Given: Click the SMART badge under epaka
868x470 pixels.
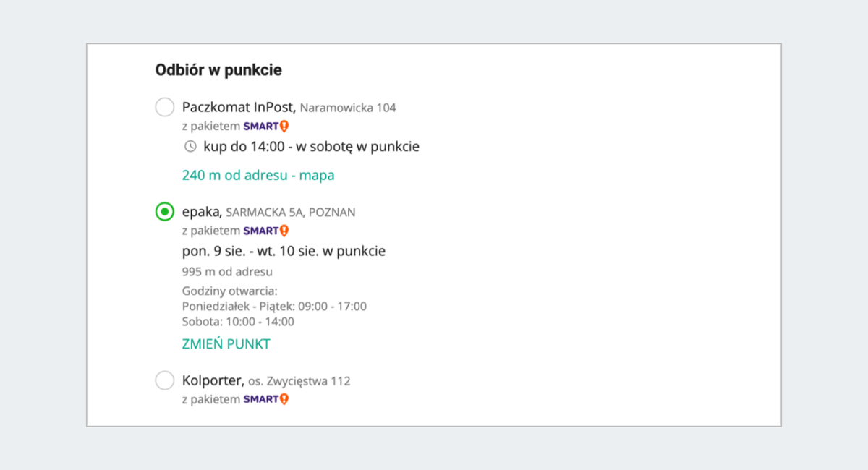Looking at the screenshot, I should click(x=265, y=231).
